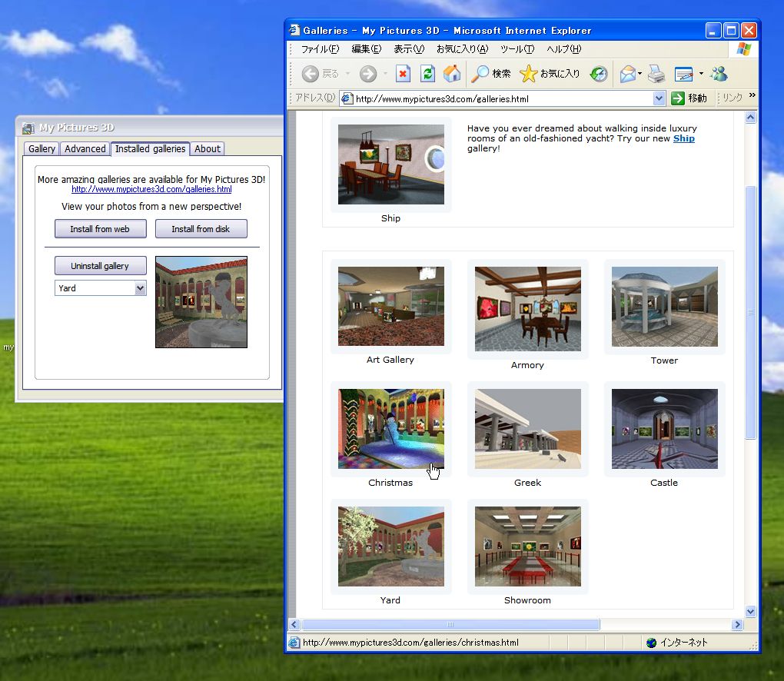Viewport: 784px width, 681px height.
Task: Open the お気に入り(A) menu
Action: tap(463, 49)
